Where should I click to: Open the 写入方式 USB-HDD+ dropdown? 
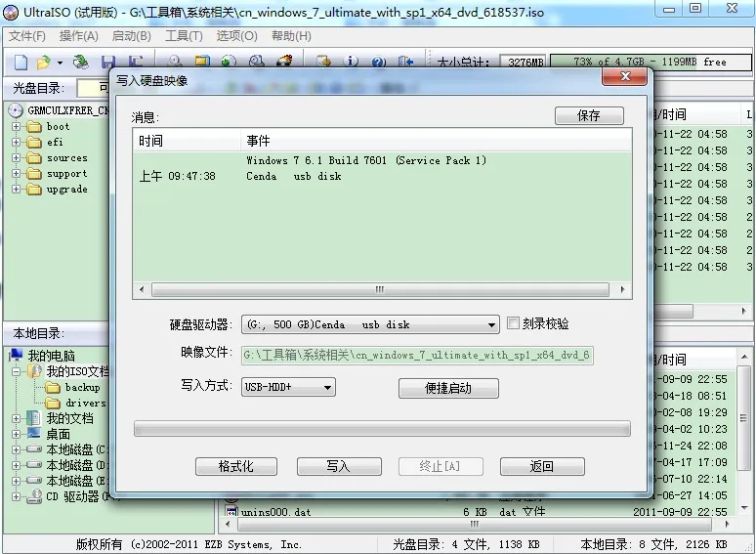[327, 387]
